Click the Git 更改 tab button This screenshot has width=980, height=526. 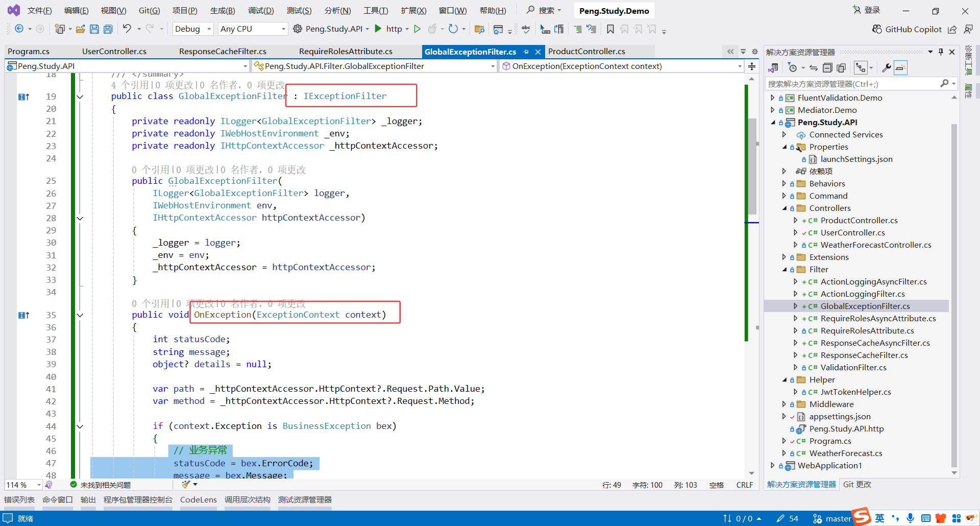pos(857,485)
